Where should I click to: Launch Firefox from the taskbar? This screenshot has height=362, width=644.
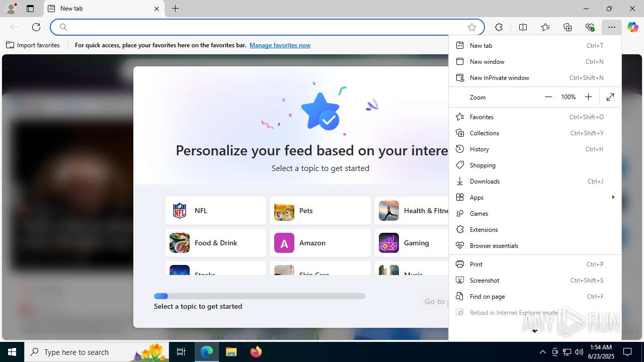(x=256, y=352)
